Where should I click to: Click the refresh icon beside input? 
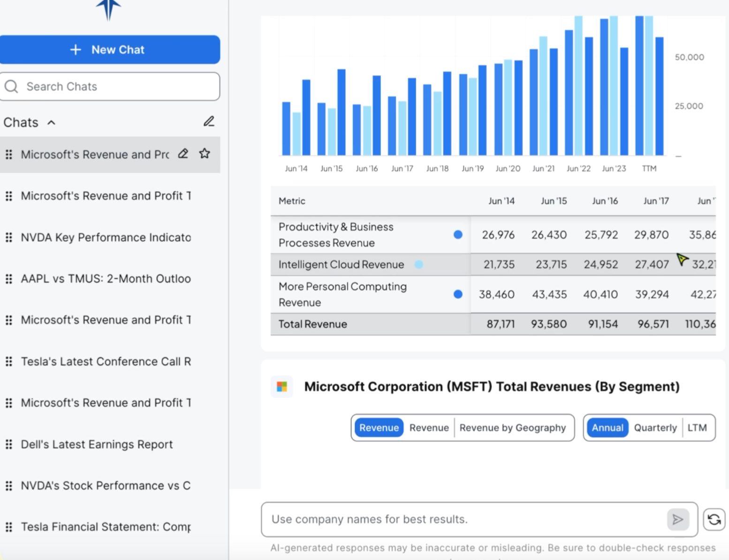tap(714, 520)
